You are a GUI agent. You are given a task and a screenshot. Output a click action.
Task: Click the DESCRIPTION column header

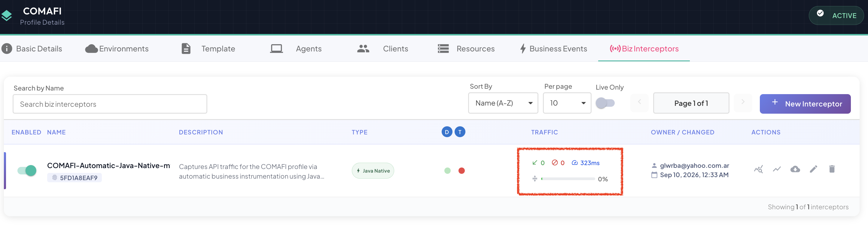(x=201, y=132)
